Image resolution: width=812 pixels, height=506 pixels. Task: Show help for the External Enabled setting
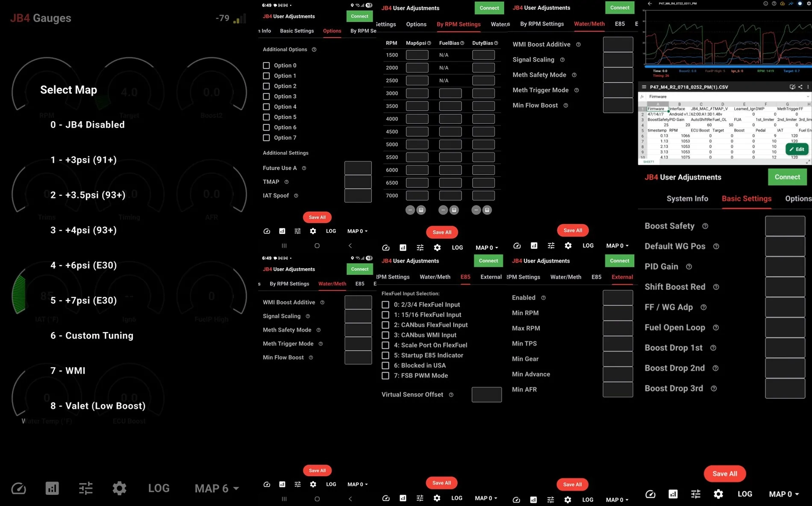543,298
